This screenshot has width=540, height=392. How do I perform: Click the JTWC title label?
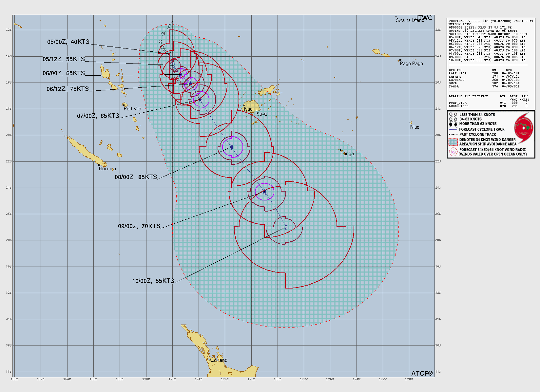click(424, 18)
